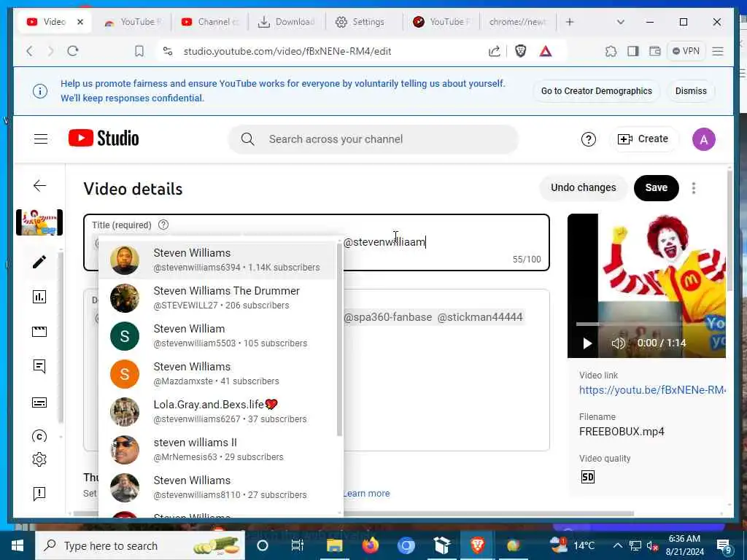747x560 pixels.
Task: Open a new browser tab
Action: point(569,22)
